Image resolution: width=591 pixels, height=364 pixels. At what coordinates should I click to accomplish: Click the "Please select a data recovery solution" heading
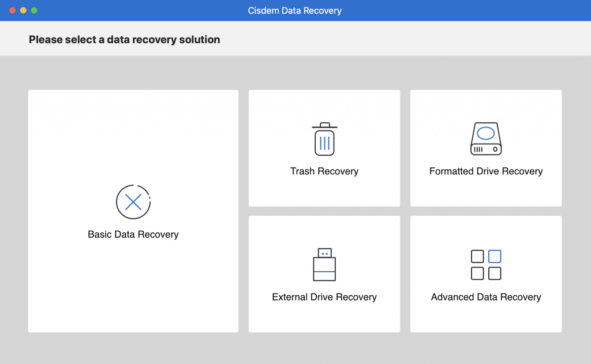click(x=124, y=40)
